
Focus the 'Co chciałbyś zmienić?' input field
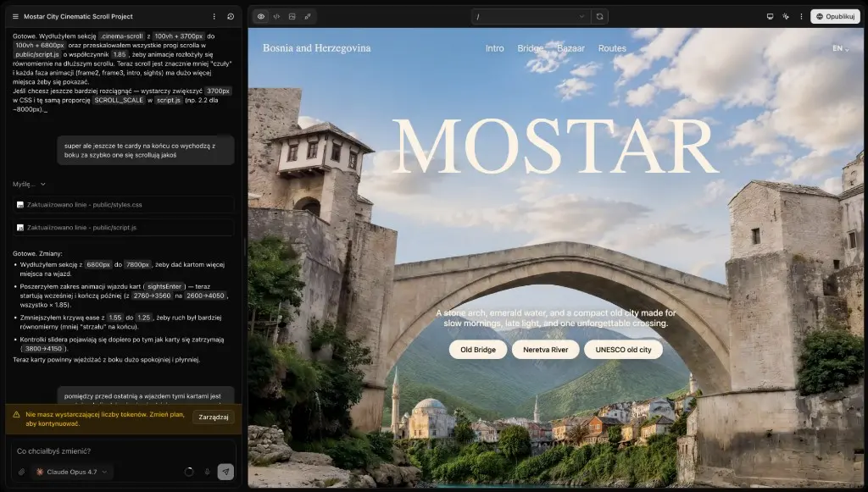click(124, 451)
